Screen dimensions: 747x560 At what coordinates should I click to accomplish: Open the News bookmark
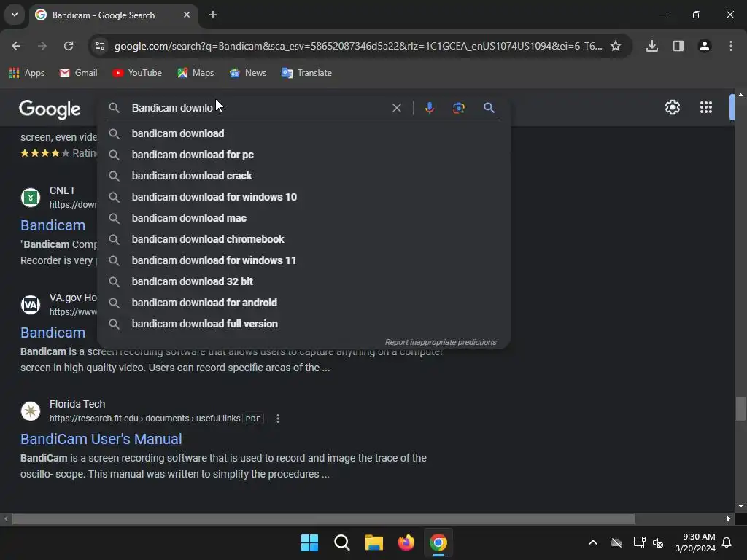(248, 73)
